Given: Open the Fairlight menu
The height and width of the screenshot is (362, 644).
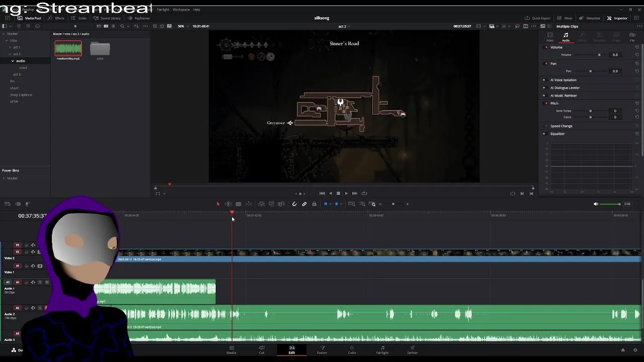Looking at the screenshot, I should (163, 10).
